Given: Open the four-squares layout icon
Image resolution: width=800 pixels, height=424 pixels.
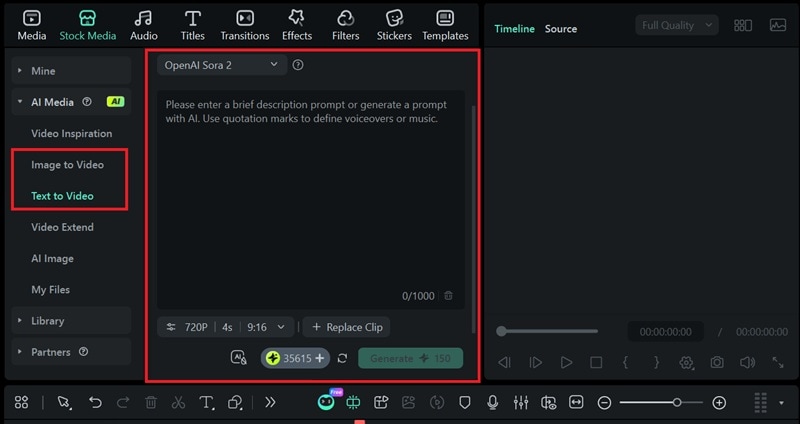Looking at the screenshot, I should pos(21,403).
